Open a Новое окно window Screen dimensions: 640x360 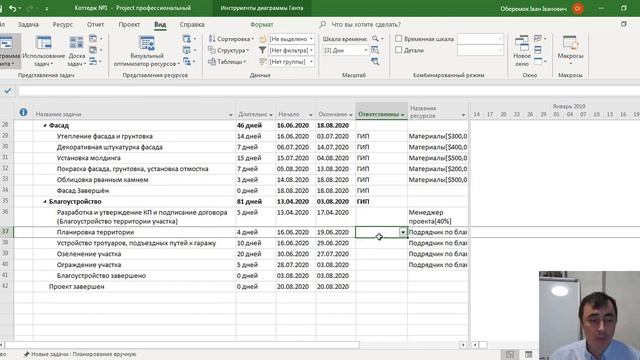click(x=522, y=51)
